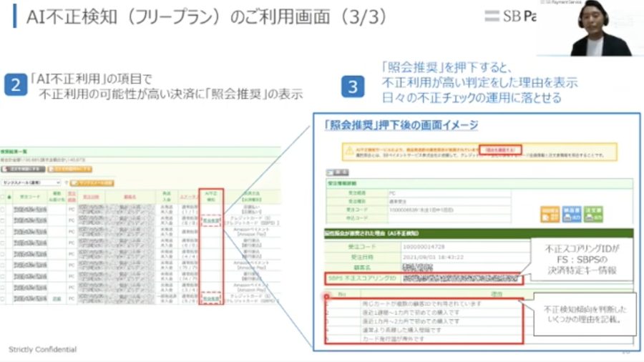Click the green printer icon button

[593, 214]
